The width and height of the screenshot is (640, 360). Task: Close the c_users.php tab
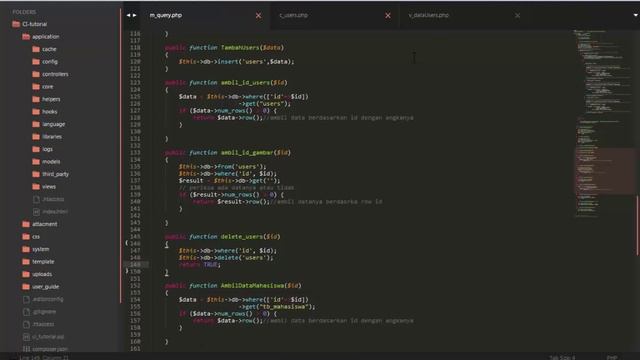388,16
